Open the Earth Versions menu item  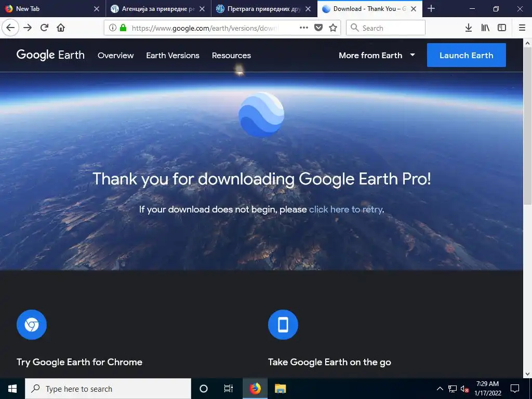pyautogui.click(x=172, y=55)
